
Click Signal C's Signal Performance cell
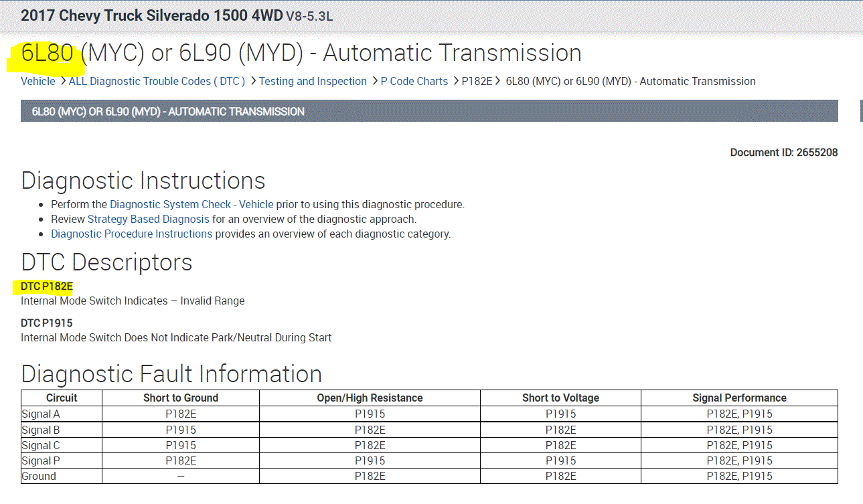click(x=739, y=445)
